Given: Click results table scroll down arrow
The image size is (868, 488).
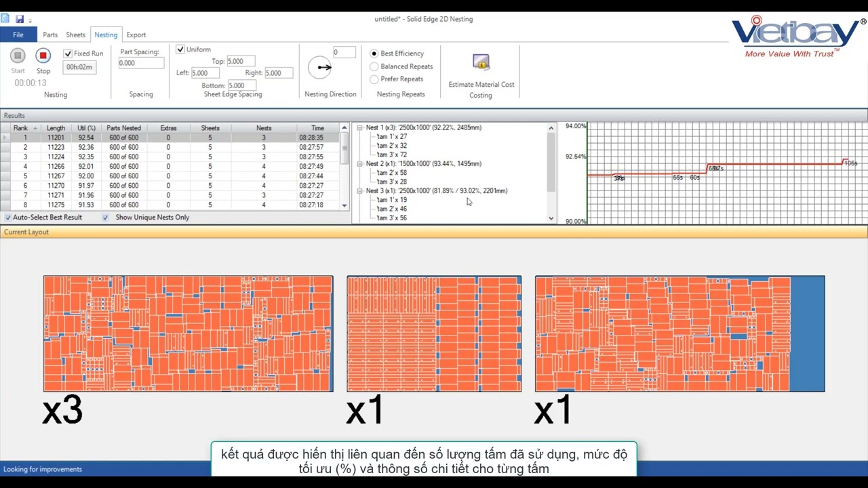Looking at the screenshot, I should pos(344,205).
